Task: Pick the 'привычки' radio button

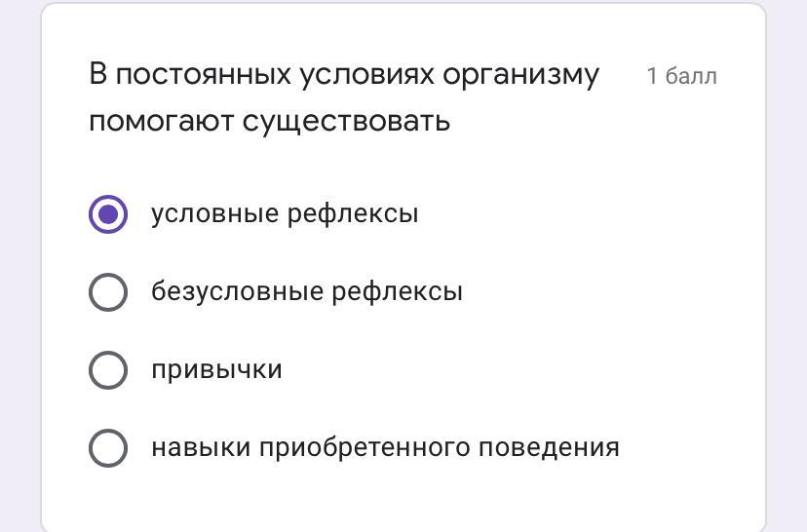Action: click(x=108, y=370)
